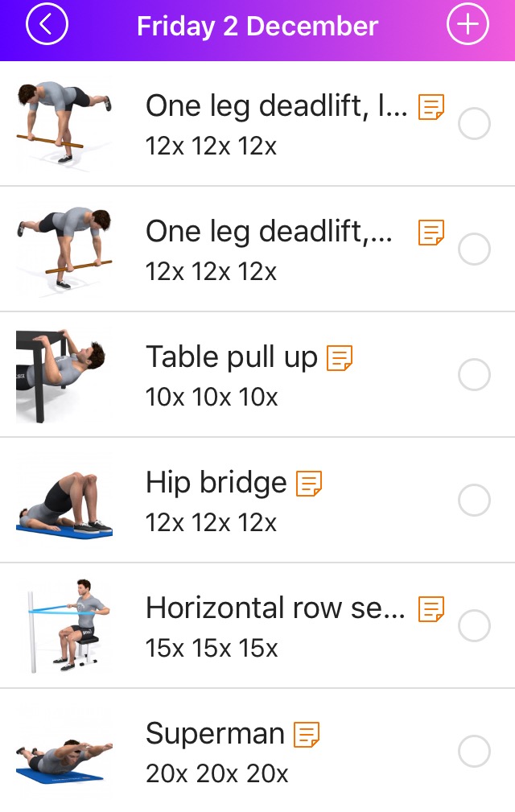
Task: Open note icon beside Superman
Action: (x=307, y=735)
